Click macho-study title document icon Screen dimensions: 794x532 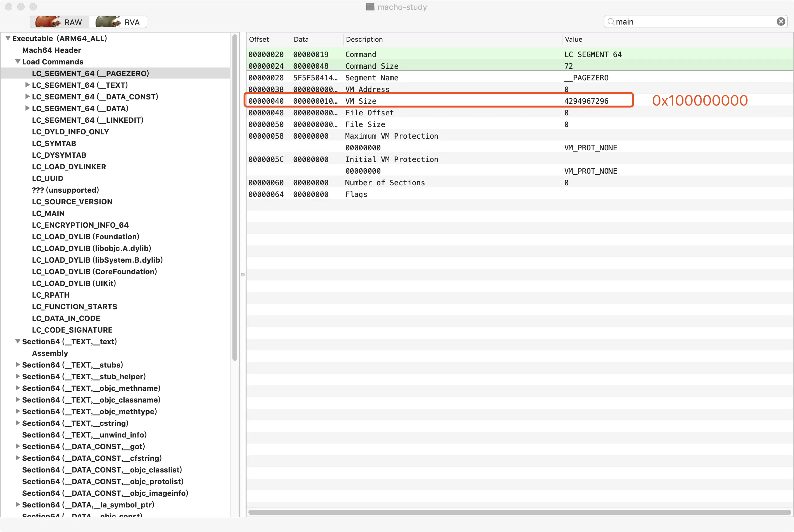click(x=370, y=7)
